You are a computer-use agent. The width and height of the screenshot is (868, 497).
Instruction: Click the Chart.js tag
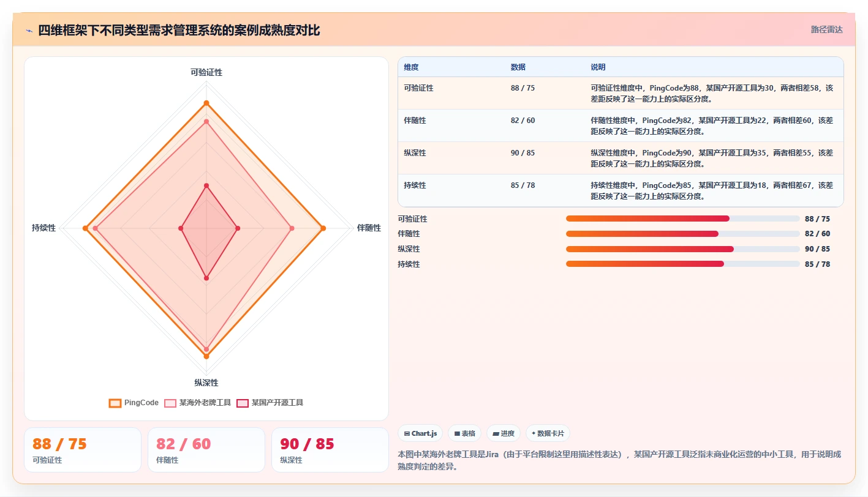point(420,433)
